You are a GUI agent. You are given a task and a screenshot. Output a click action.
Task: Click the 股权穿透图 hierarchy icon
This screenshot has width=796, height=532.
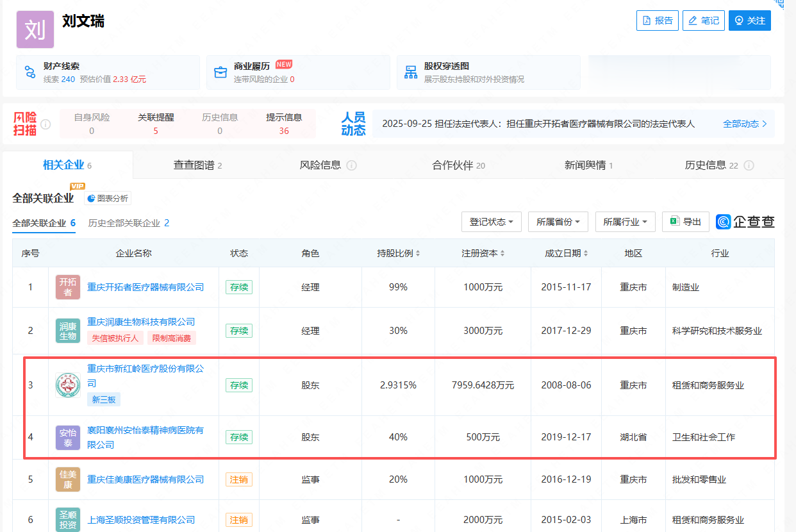pyautogui.click(x=411, y=72)
